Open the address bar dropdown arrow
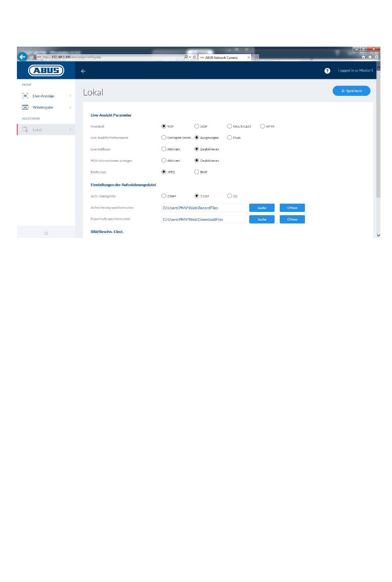Screen dimensions: 392x582 (190, 57)
